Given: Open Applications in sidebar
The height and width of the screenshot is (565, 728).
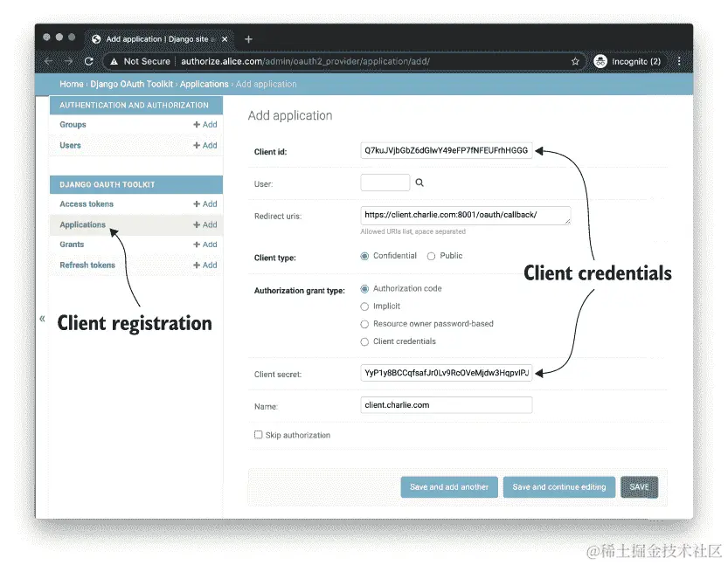Looking at the screenshot, I should tap(83, 224).
